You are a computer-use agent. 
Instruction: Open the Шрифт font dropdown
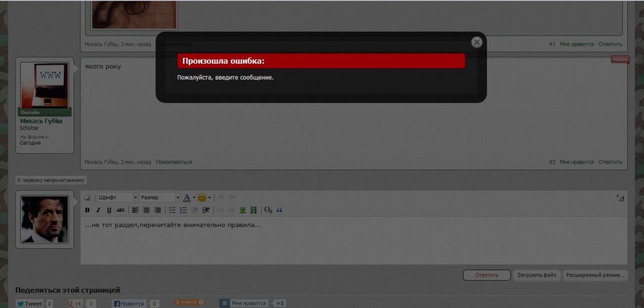click(x=117, y=197)
